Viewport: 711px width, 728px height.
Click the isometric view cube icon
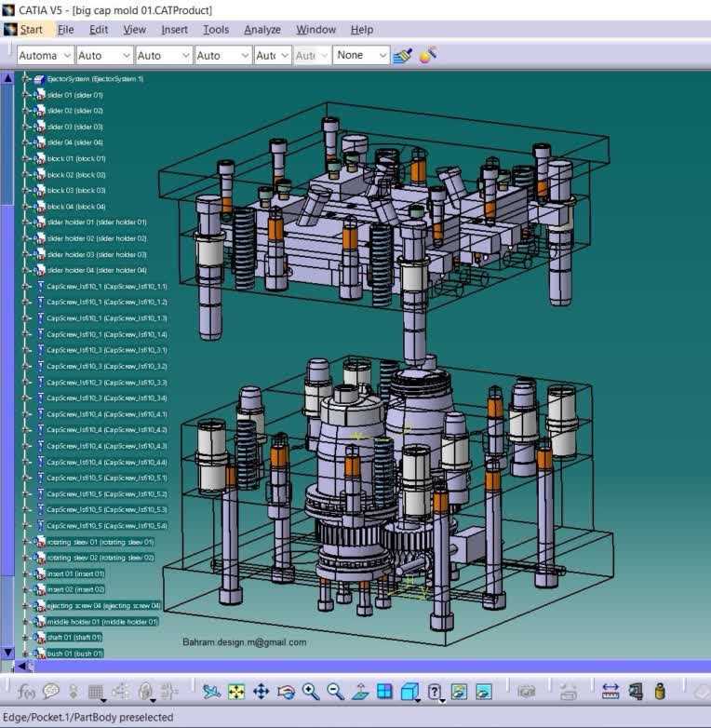(x=409, y=692)
